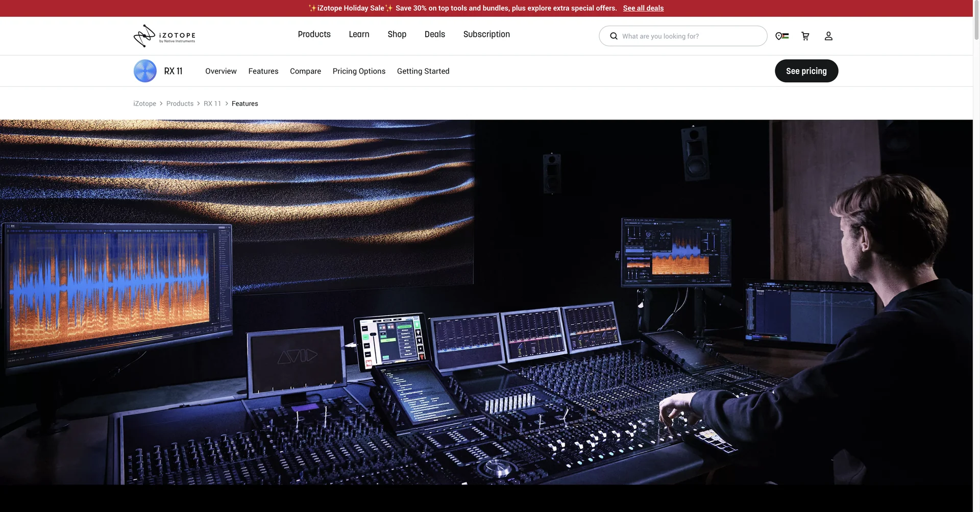Click the iZotope breadcrumb link
This screenshot has height=512, width=980.
[145, 104]
